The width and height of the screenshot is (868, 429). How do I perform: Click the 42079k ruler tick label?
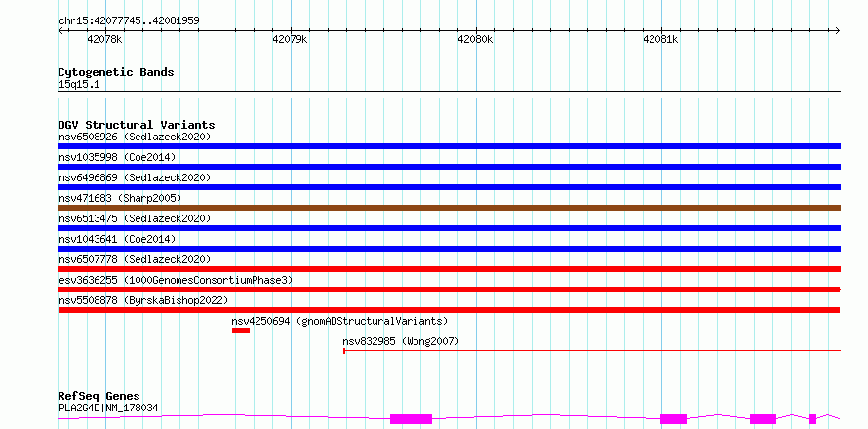pos(290,40)
